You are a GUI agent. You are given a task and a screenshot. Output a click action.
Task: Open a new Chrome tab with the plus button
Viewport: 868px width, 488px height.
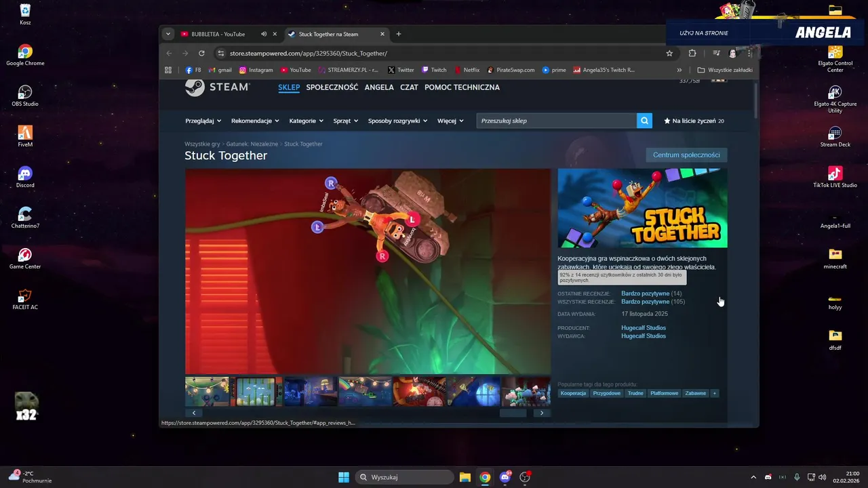[399, 34]
